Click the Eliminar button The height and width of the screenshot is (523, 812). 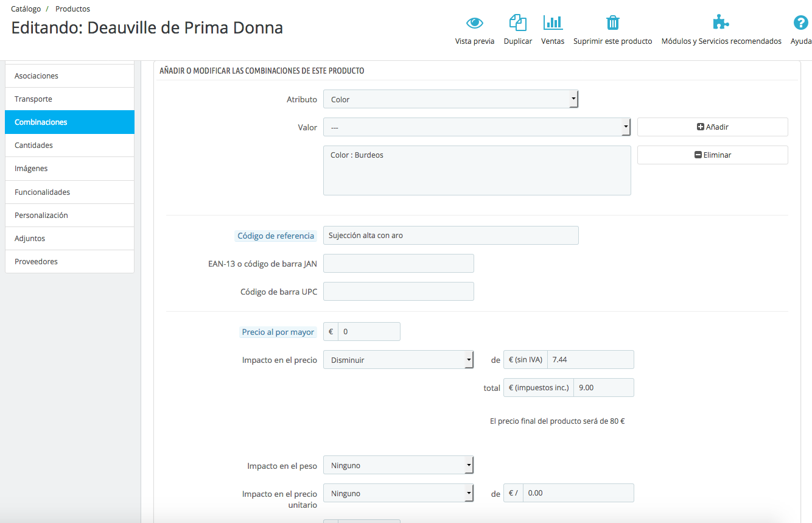(712, 155)
